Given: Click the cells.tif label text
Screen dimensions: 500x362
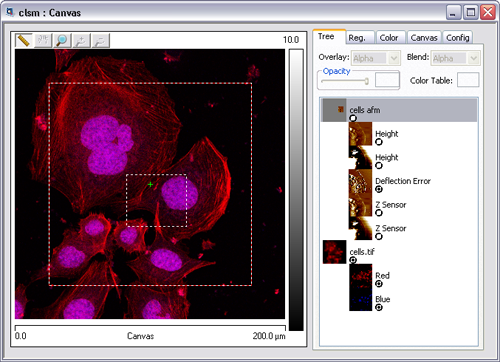Looking at the screenshot, I should tap(362, 252).
